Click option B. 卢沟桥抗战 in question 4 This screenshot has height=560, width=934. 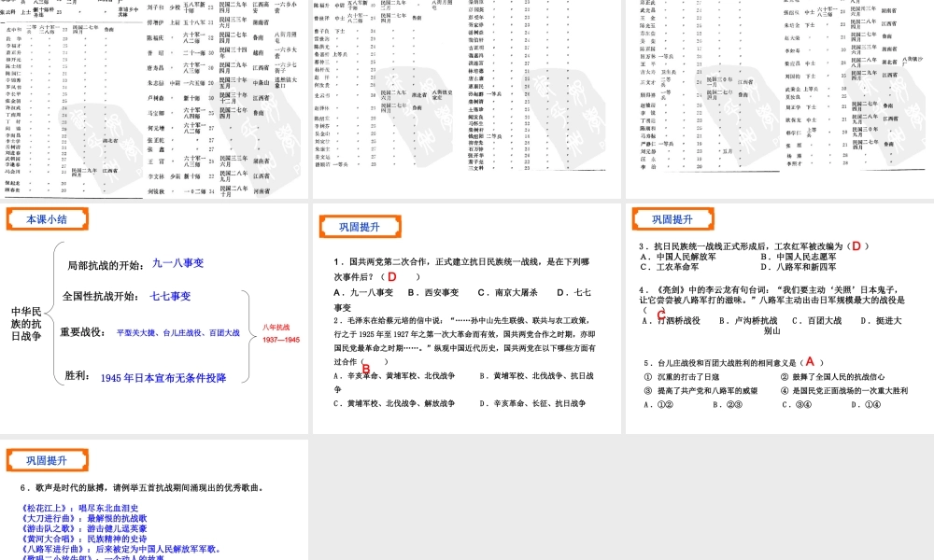click(748, 320)
